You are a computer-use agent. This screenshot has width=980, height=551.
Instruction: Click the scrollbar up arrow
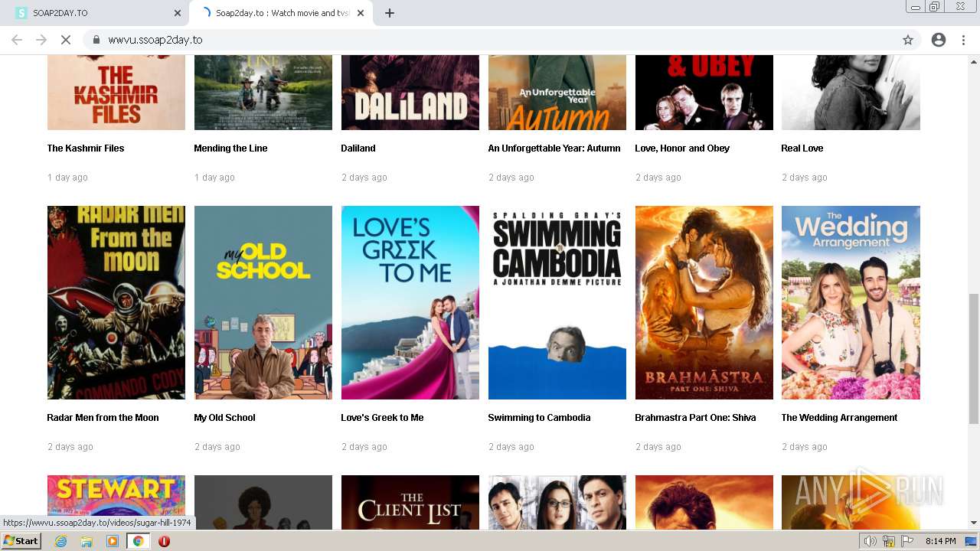974,60
